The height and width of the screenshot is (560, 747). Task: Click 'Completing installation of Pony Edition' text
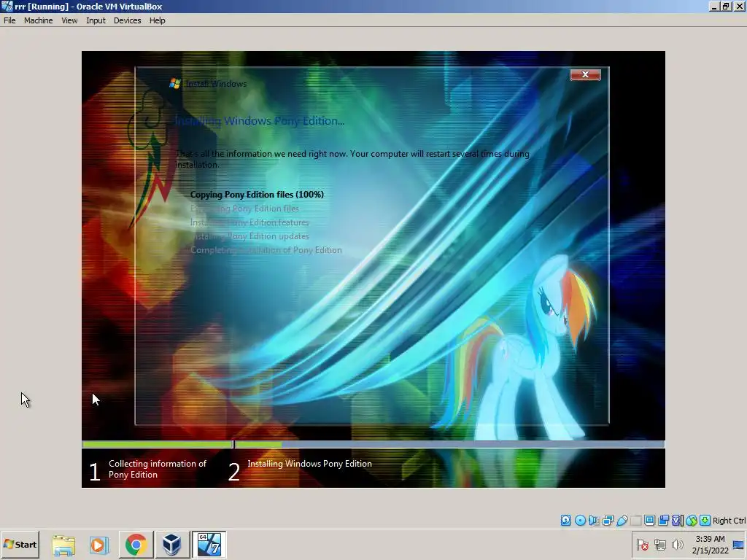(x=266, y=250)
